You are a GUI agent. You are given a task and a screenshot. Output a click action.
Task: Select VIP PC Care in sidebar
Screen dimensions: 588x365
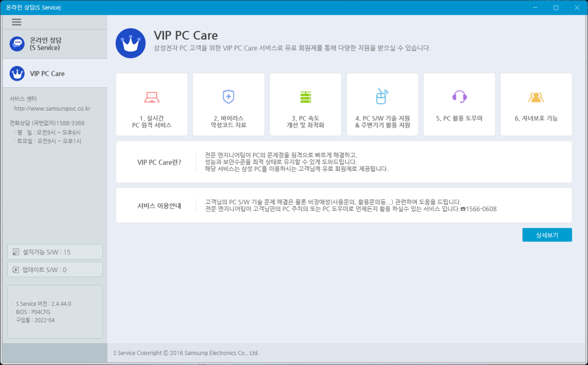pyautogui.click(x=55, y=73)
